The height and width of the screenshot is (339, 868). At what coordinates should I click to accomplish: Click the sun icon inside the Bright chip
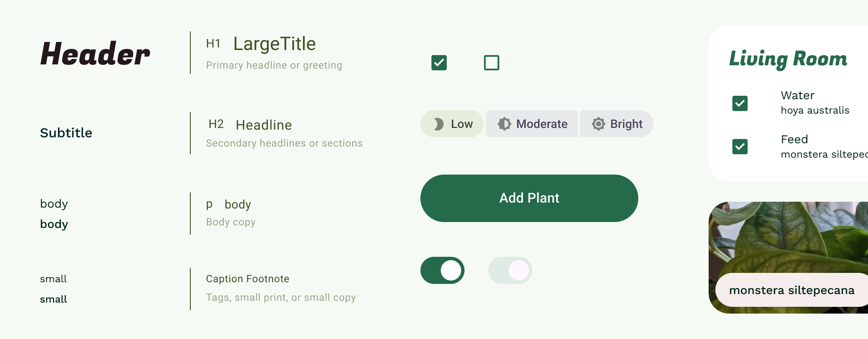[x=598, y=124]
